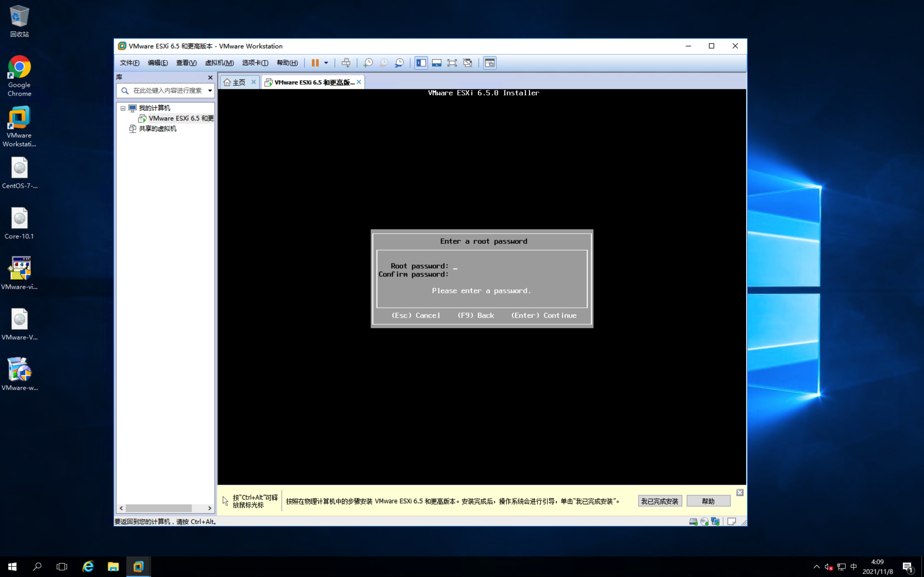Click the library search input field
This screenshot has width=924, height=577.
[x=167, y=90]
